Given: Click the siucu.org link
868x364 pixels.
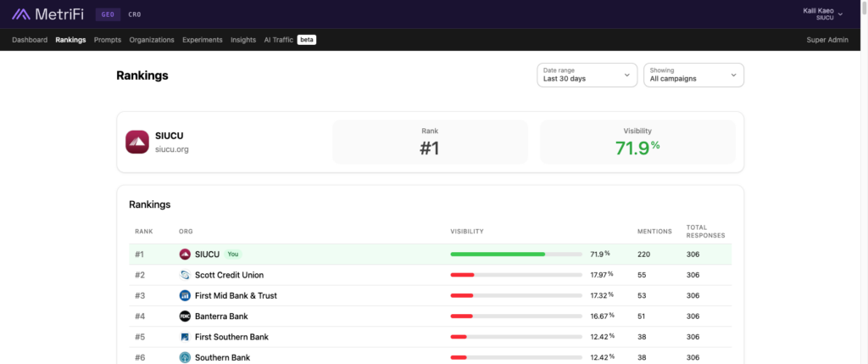Looking at the screenshot, I should click(x=172, y=149).
